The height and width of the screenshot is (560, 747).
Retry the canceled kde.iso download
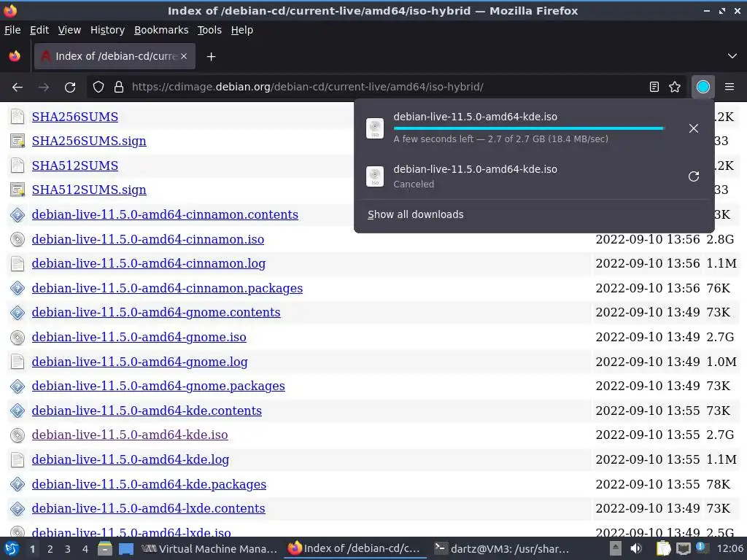[694, 176]
